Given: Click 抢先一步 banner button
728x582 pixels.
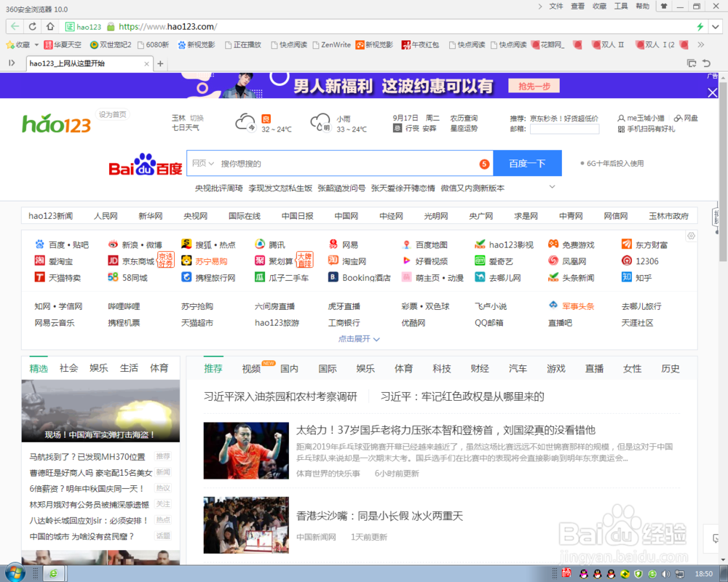Looking at the screenshot, I should point(534,86).
